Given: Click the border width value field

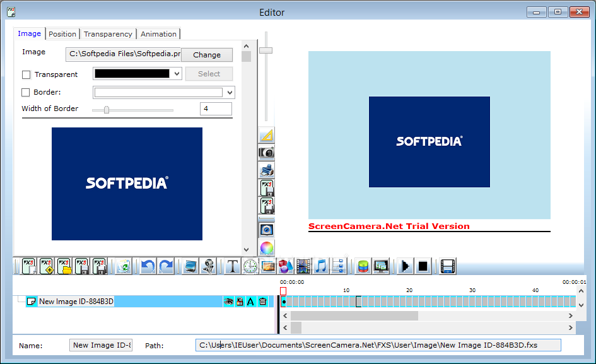Looking at the screenshot, I should pos(216,109).
